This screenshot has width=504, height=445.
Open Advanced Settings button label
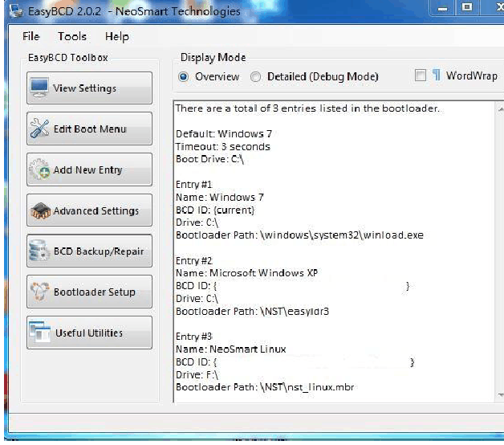coord(96,210)
